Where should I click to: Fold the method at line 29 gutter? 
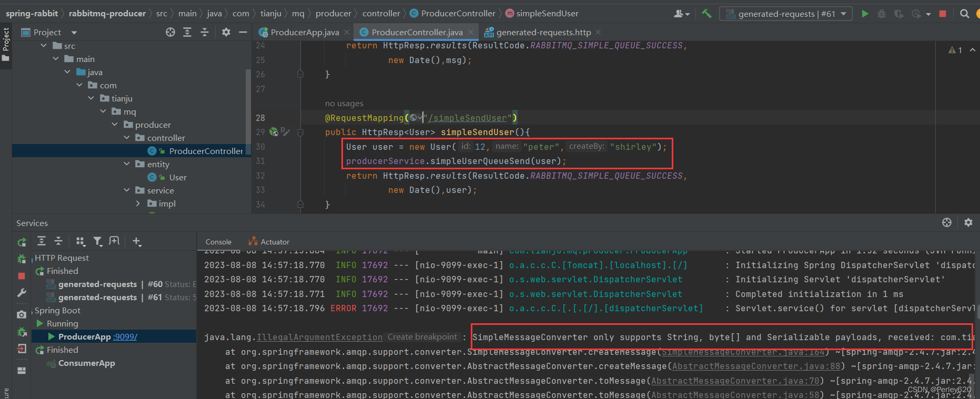pos(300,132)
